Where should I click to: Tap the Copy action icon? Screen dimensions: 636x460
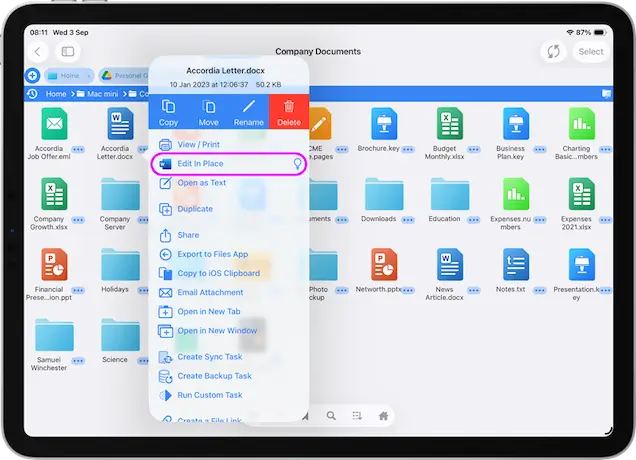(168, 108)
